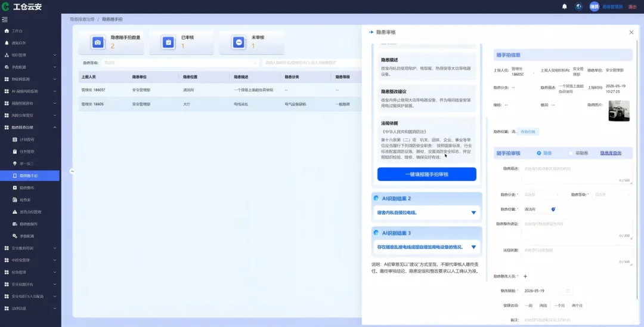This screenshot has width=644, height=327.
Task: Click minus-circle icon on 未审核 card
Action: tap(239, 42)
